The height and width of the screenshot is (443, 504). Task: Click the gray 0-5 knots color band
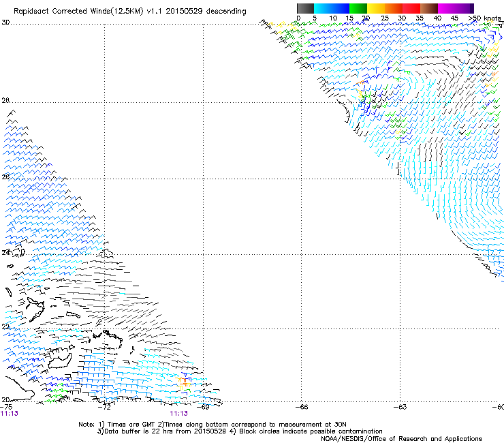click(305, 8)
